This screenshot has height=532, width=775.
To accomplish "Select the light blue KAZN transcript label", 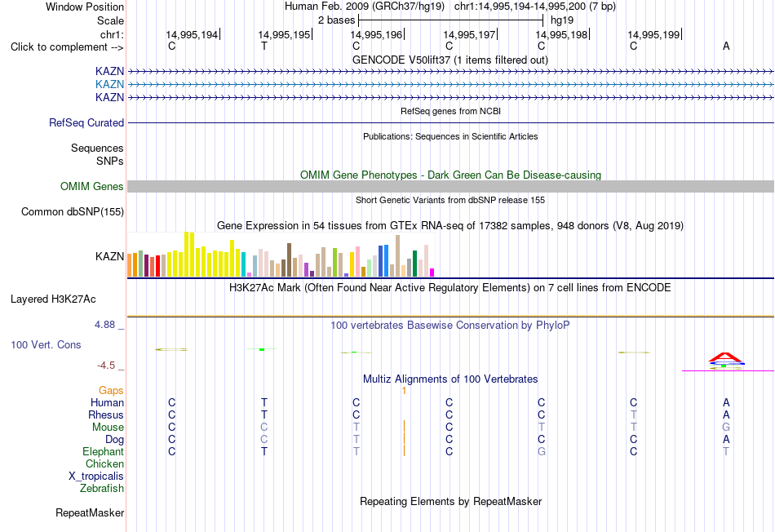I will tap(110, 85).
